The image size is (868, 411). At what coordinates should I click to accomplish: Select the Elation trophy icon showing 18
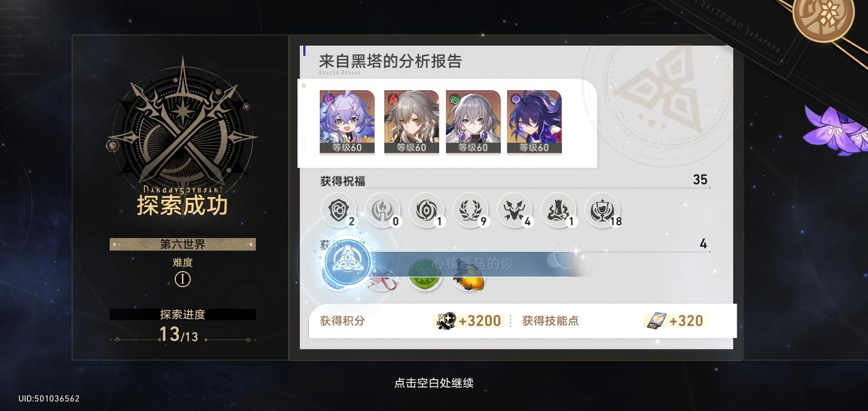pyautogui.click(x=602, y=209)
